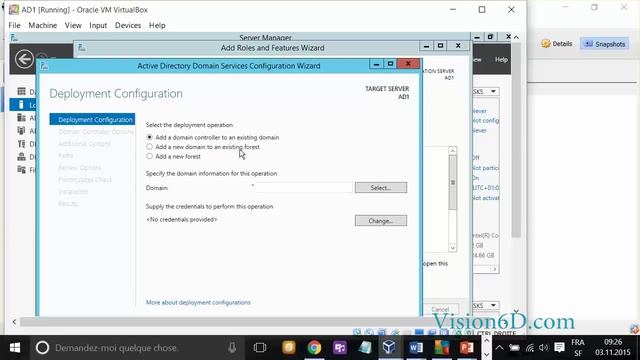Click the yellow app icon on taskbar
Image resolution: width=640 pixels, height=360 pixels.
[289, 348]
